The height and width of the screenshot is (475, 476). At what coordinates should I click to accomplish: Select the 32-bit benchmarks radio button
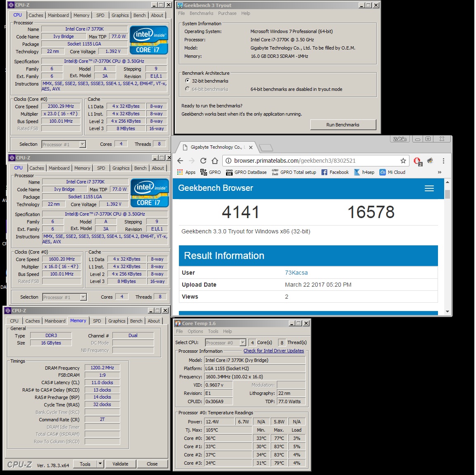tap(188, 81)
